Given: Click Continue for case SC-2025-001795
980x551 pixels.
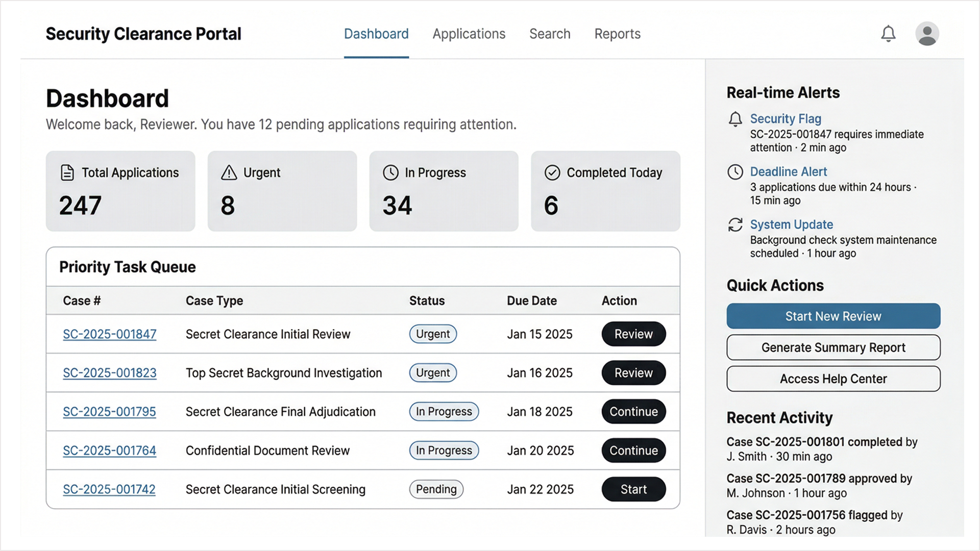Looking at the screenshot, I should pyautogui.click(x=633, y=412).
